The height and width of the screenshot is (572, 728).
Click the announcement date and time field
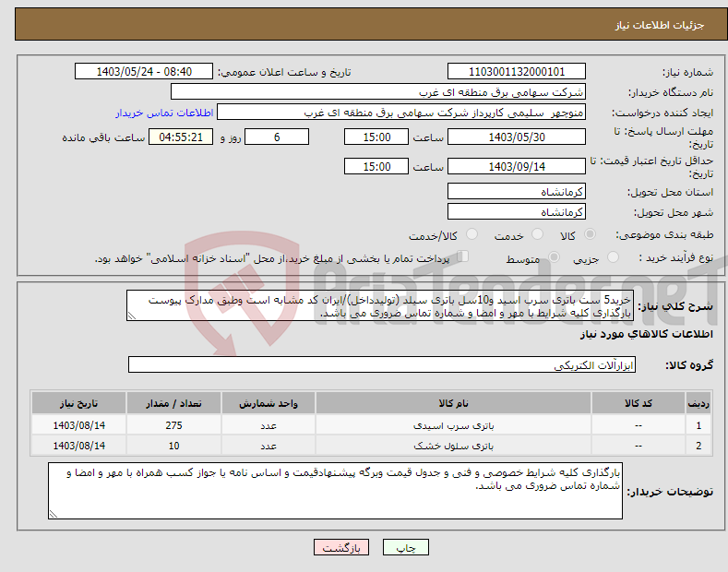pos(143,72)
